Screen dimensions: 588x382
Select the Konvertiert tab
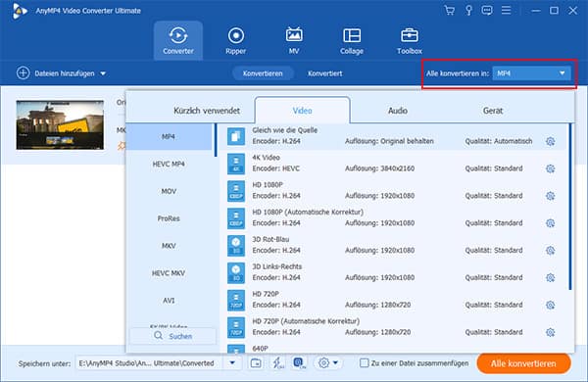[324, 73]
